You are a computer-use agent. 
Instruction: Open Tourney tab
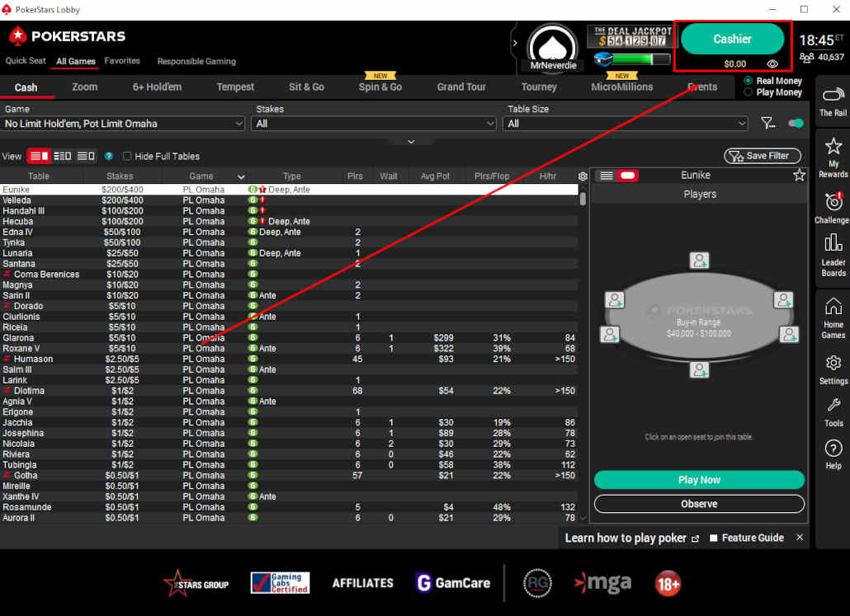coord(539,87)
